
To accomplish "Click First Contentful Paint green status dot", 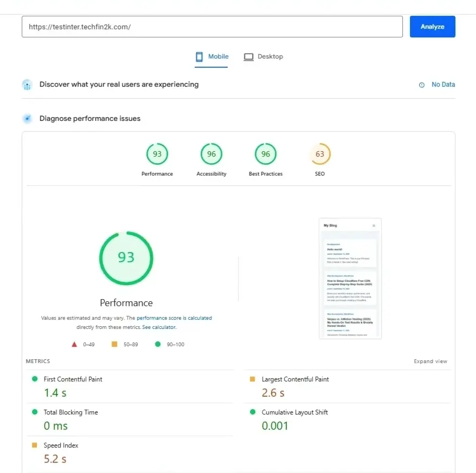I will point(35,379).
